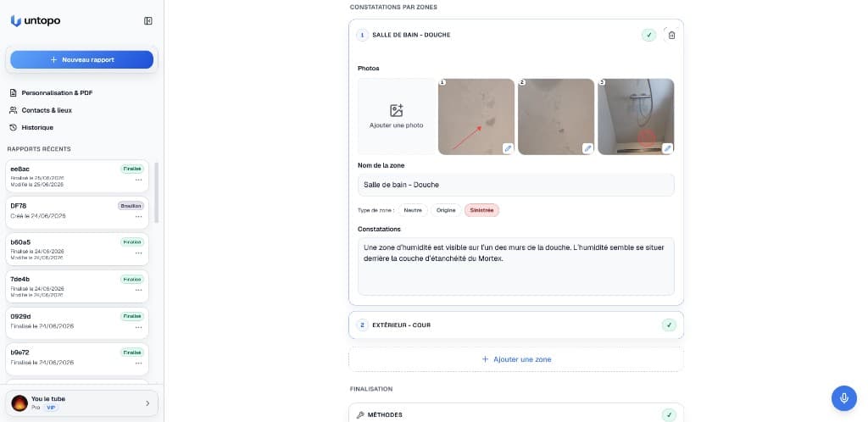
Task: Click the green checkmark on Salle de bain zone
Action: pos(648,35)
